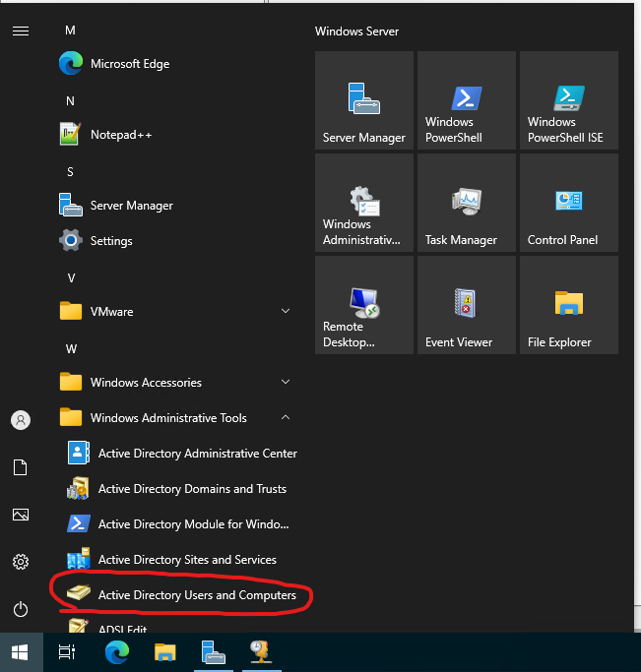Launch Notepad++ from the app list
This screenshot has width=641, height=672.
pyautogui.click(x=120, y=135)
